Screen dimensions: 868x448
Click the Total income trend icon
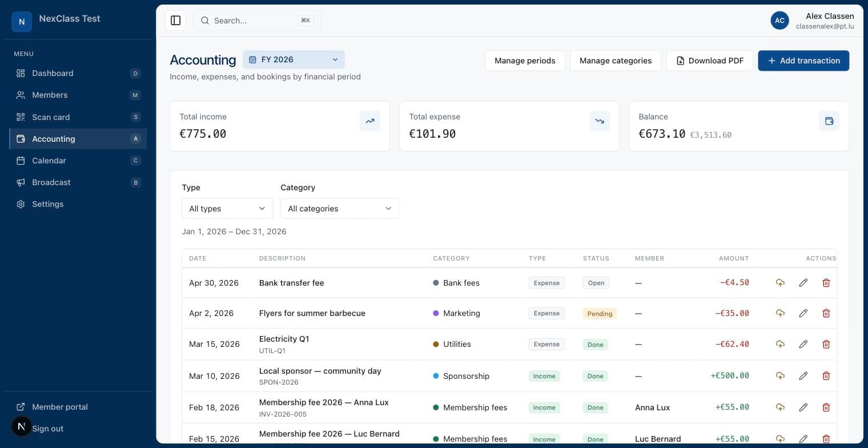(370, 121)
